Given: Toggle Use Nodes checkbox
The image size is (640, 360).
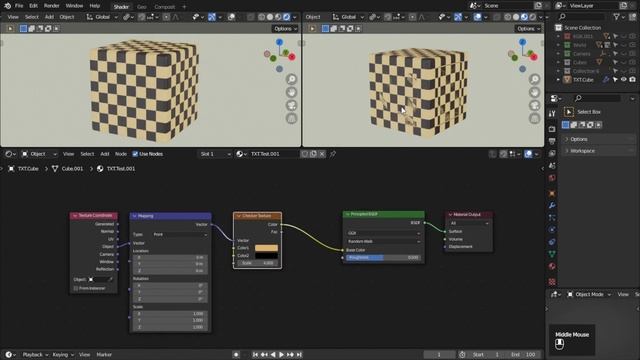Looking at the screenshot, I should tap(135, 154).
